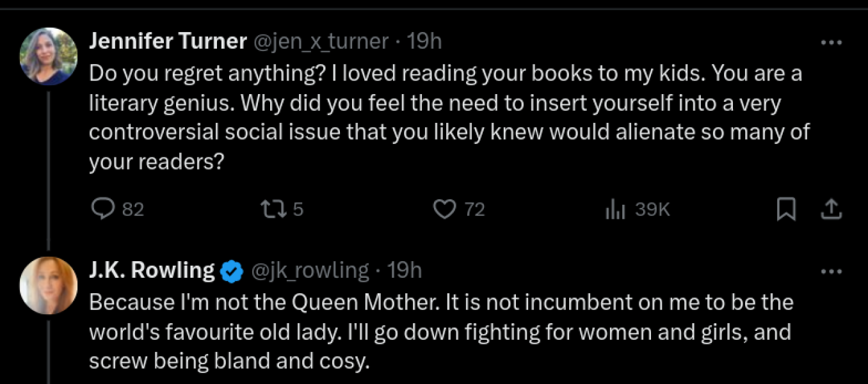
Task: Open the more options menu on J.K. Rowling's reply
Action: (x=831, y=271)
